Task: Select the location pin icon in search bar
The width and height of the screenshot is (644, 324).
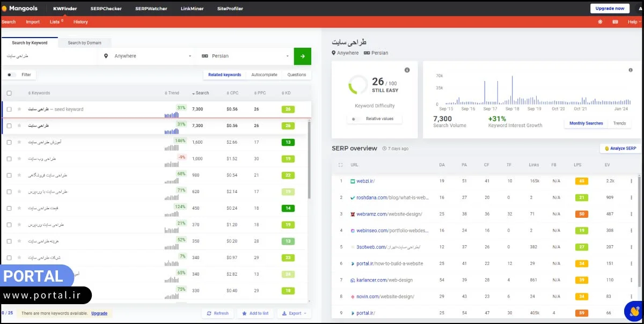Action: pyautogui.click(x=105, y=56)
